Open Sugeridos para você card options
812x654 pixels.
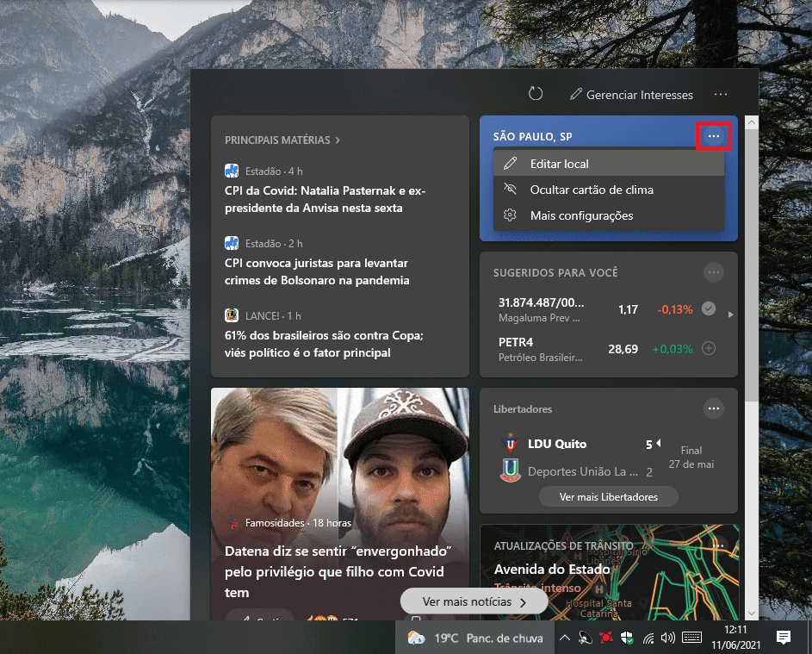pos(714,272)
